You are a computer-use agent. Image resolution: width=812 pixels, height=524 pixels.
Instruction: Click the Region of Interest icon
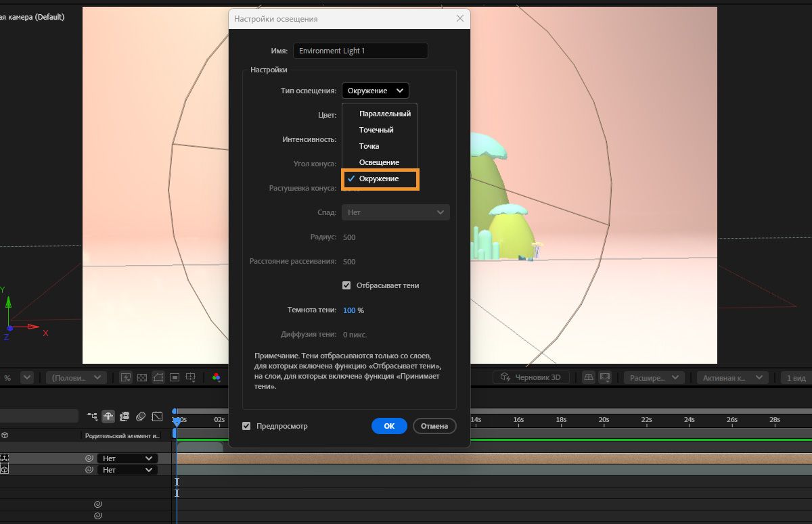175,377
